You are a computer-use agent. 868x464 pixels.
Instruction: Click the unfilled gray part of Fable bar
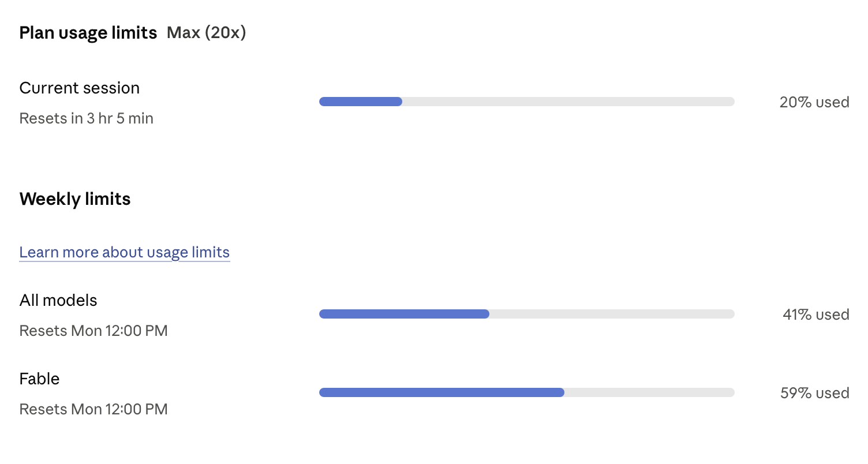tap(649, 392)
